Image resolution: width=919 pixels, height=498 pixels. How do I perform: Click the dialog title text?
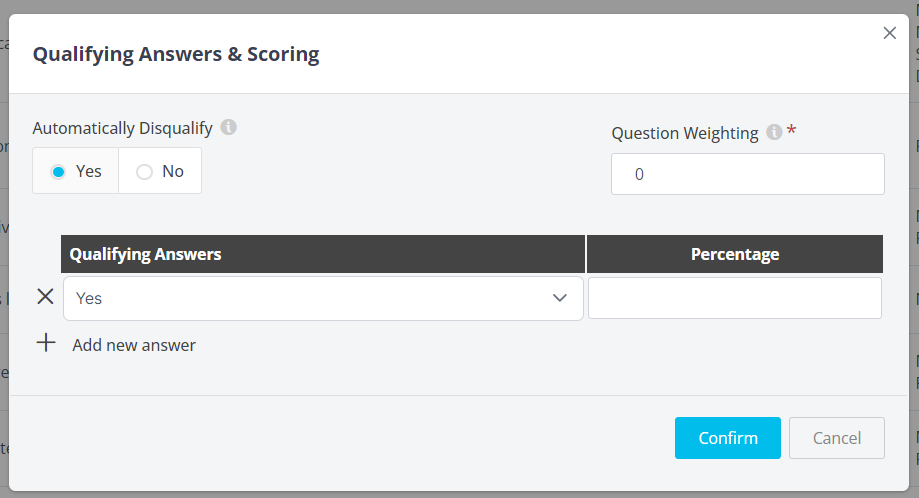coord(176,54)
